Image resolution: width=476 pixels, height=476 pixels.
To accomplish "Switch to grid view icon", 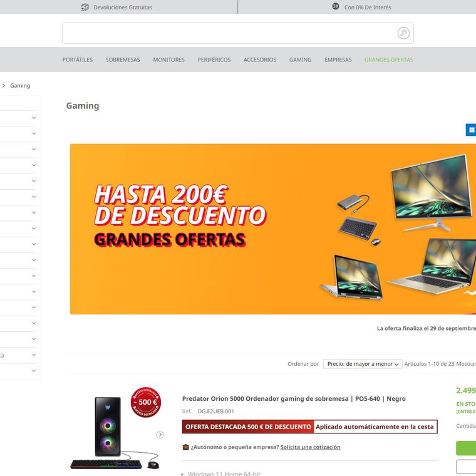I will (x=471, y=130).
